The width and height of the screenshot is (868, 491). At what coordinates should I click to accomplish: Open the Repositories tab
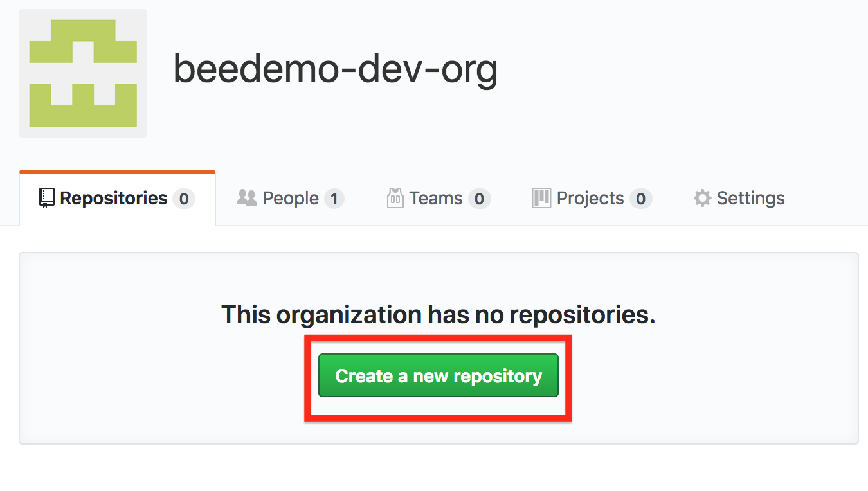click(x=117, y=198)
